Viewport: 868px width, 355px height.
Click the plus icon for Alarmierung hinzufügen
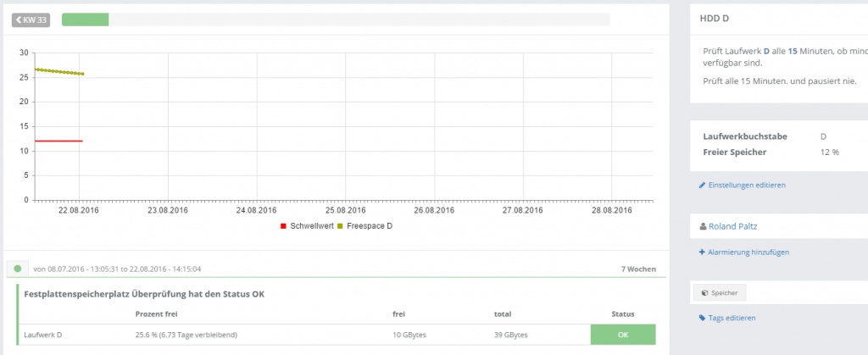(x=702, y=252)
